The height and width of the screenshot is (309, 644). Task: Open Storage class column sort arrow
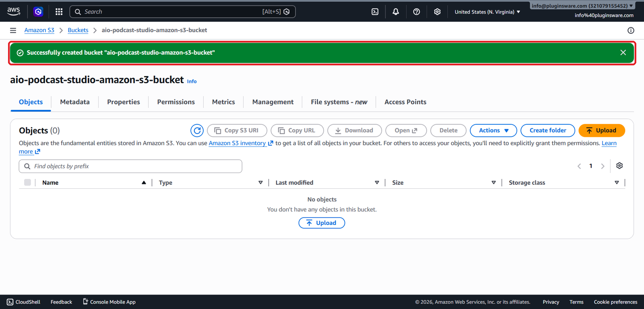tap(617, 183)
